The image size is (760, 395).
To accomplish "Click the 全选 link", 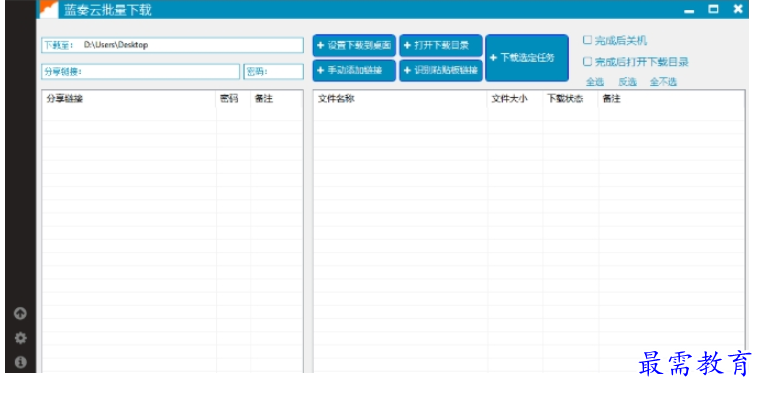I will point(595,82).
